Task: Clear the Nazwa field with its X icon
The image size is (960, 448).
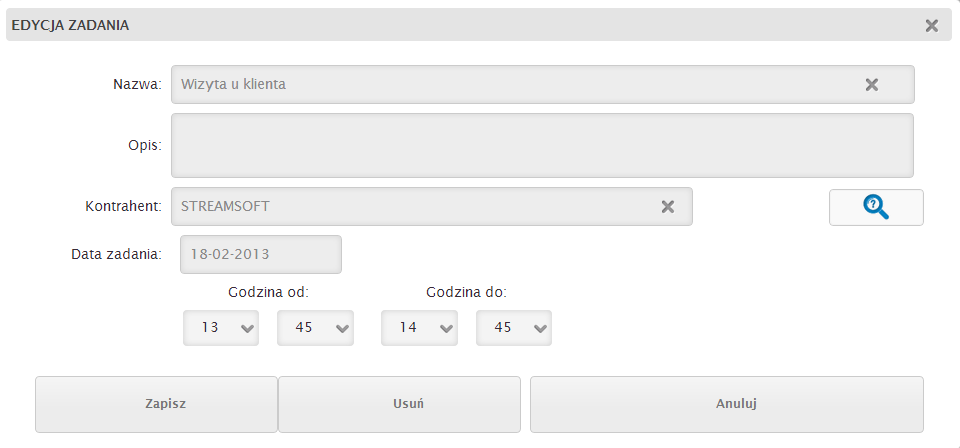Action: (872, 84)
